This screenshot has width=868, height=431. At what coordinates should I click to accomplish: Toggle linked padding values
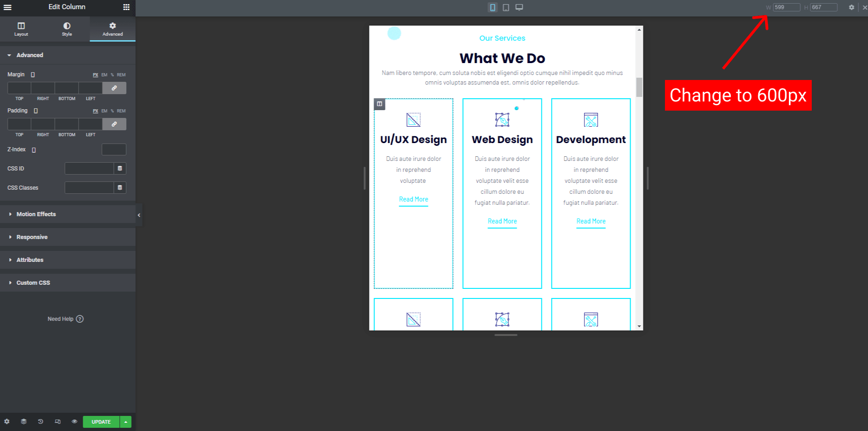click(x=114, y=124)
